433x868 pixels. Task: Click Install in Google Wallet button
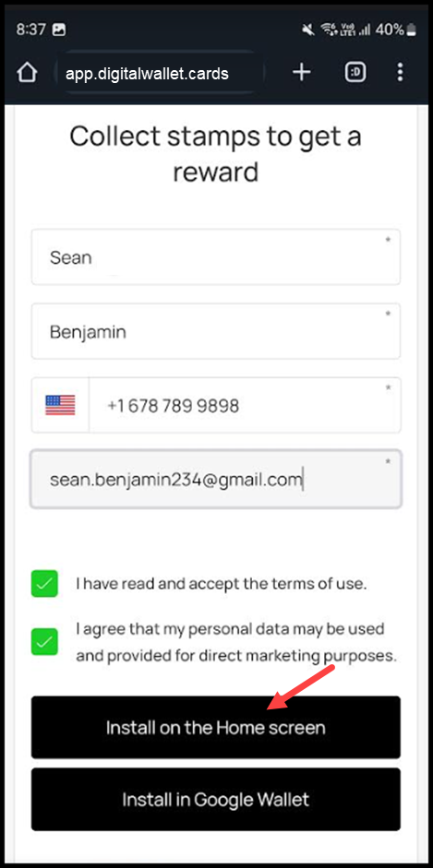pyautogui.click(x=216, y=800)
